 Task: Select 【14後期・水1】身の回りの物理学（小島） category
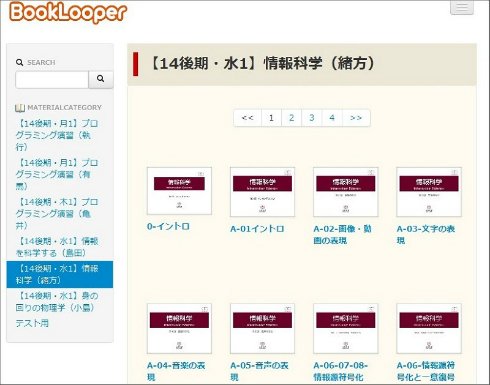pos(57,302)
